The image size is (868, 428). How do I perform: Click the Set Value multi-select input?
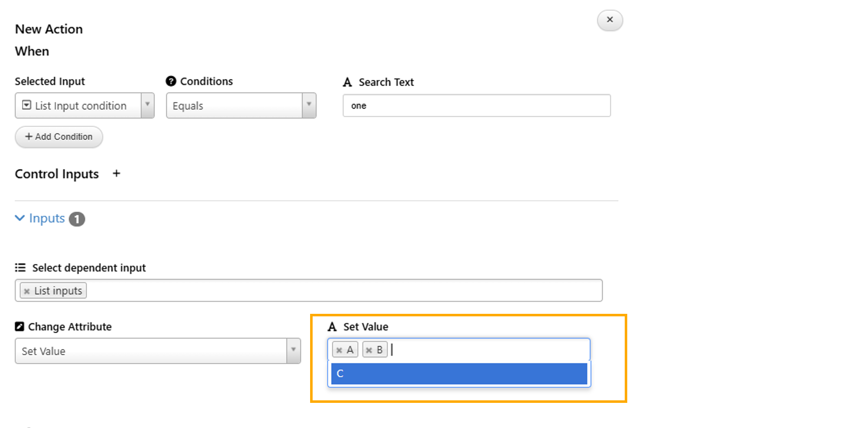point(488,350)
